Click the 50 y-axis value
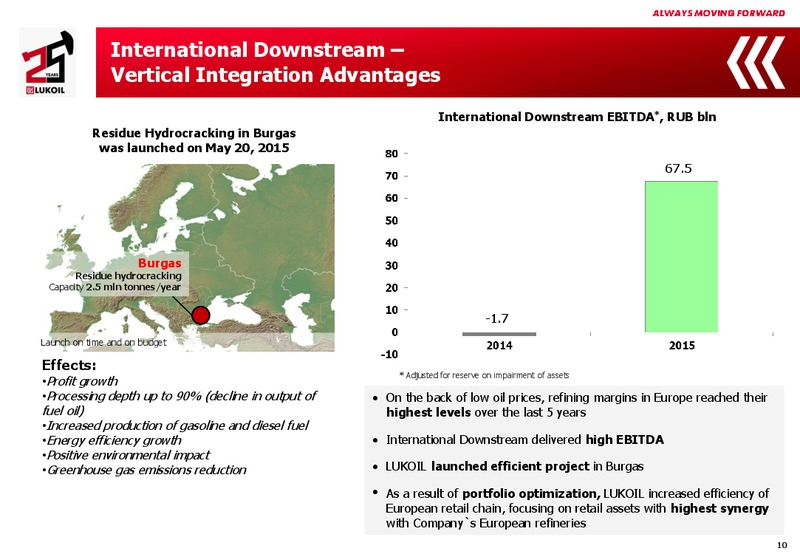The image size is (800, 554). tap(391, 220)
